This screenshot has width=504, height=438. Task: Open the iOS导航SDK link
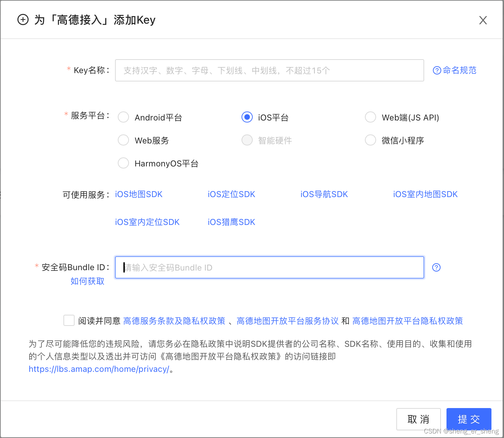coord(324,194)
